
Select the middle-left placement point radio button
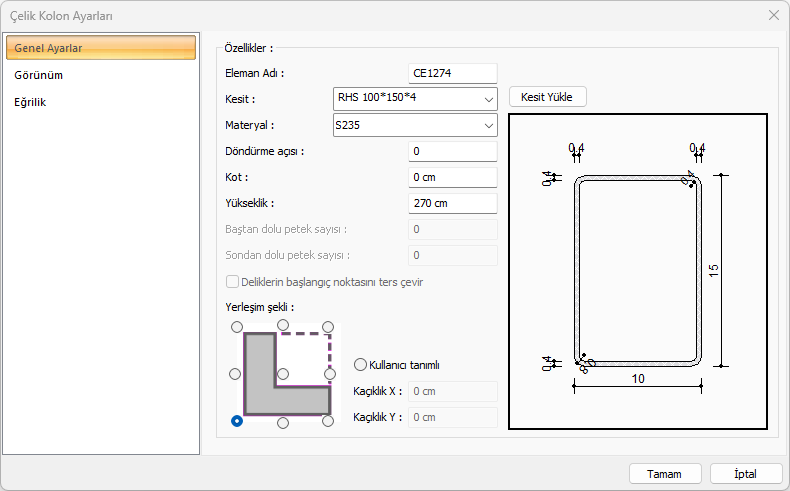(236, 374)
